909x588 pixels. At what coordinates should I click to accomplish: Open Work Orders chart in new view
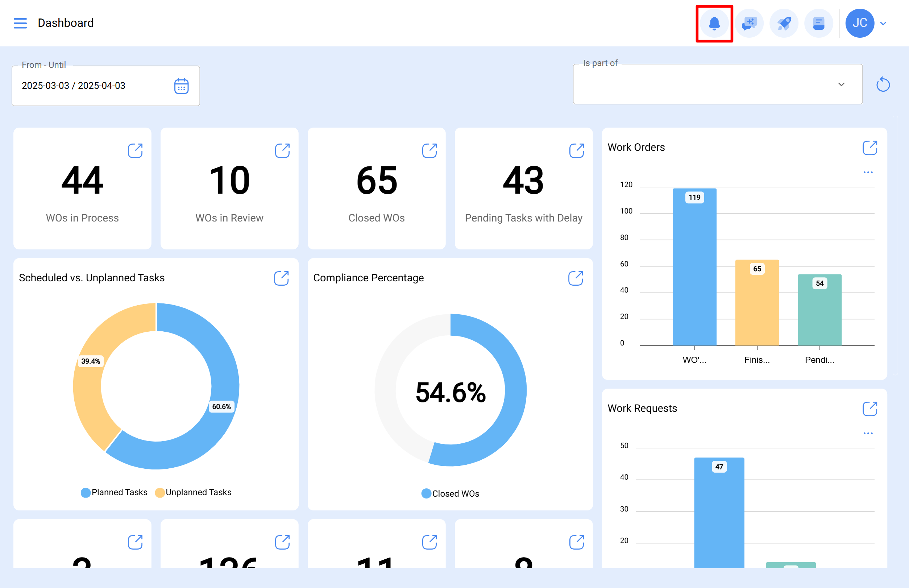point(870,148)
